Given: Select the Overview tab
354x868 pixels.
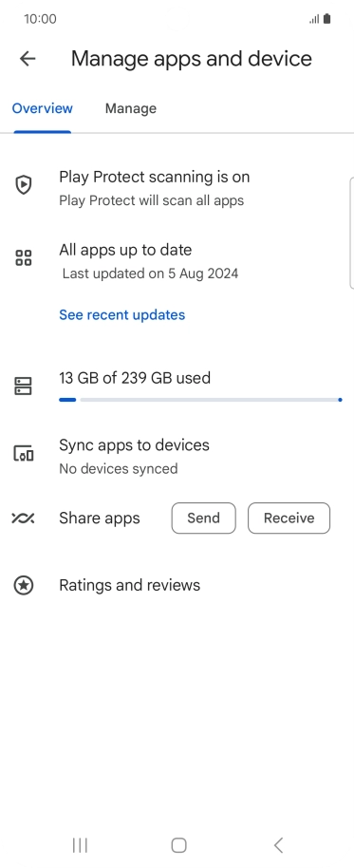Looking at the screenshot, I should [43, 108].
